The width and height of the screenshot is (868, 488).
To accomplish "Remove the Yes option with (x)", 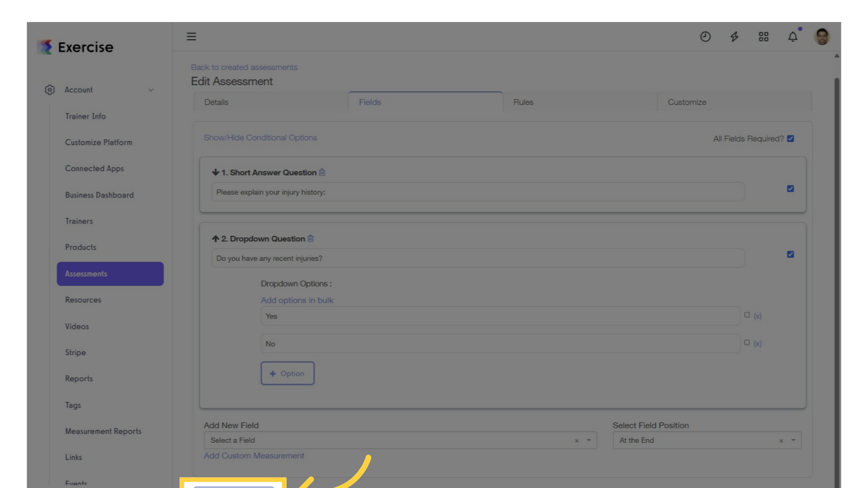I will tap(758, 316).
